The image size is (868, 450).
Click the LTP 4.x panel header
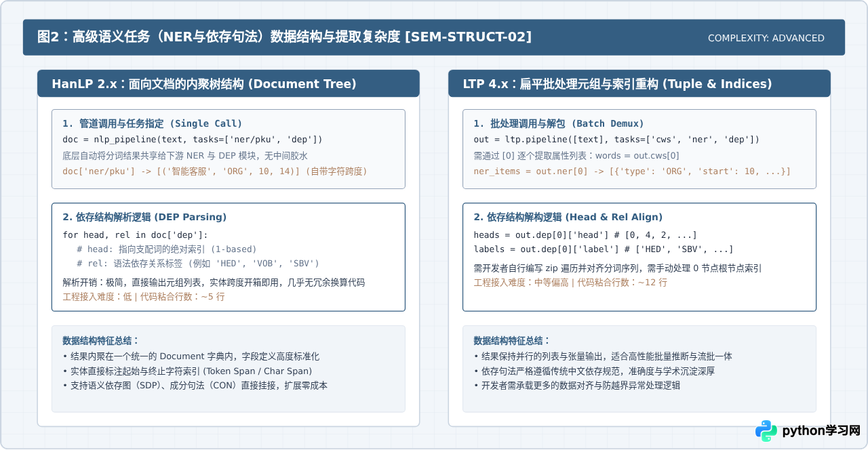[x=639, y=83]
